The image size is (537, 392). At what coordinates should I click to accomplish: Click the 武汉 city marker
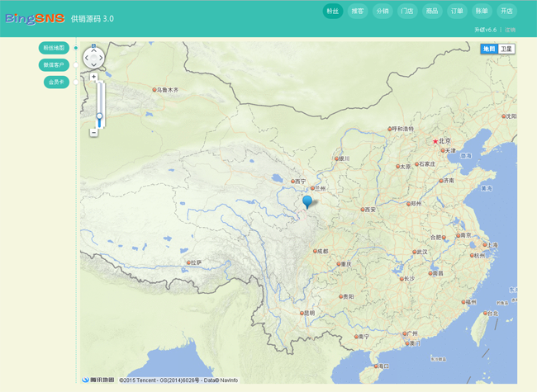pos(414,252)
